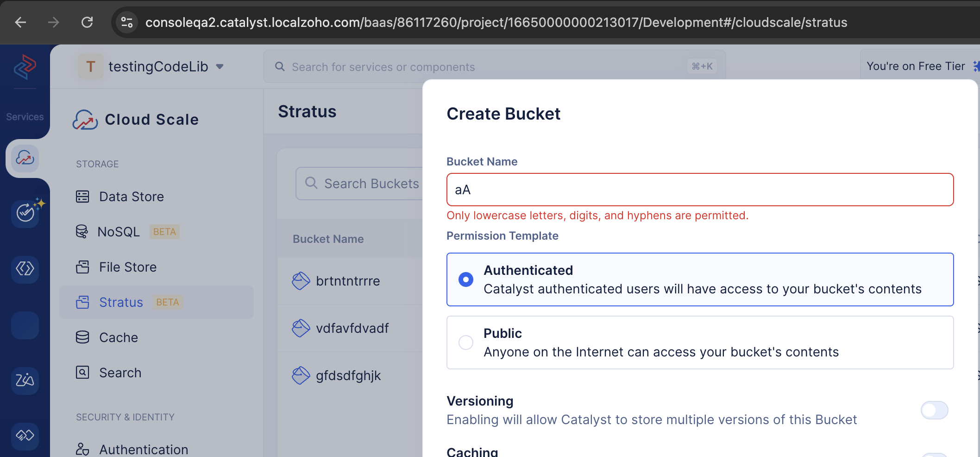View site information icon in address bar
980x457 pixels.
(126, 22)
